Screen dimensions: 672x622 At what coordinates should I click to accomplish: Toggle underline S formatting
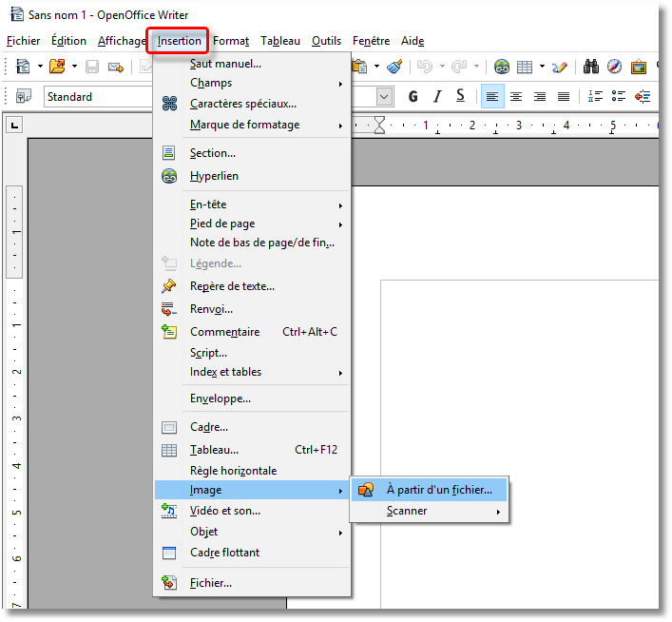point(460,96)
